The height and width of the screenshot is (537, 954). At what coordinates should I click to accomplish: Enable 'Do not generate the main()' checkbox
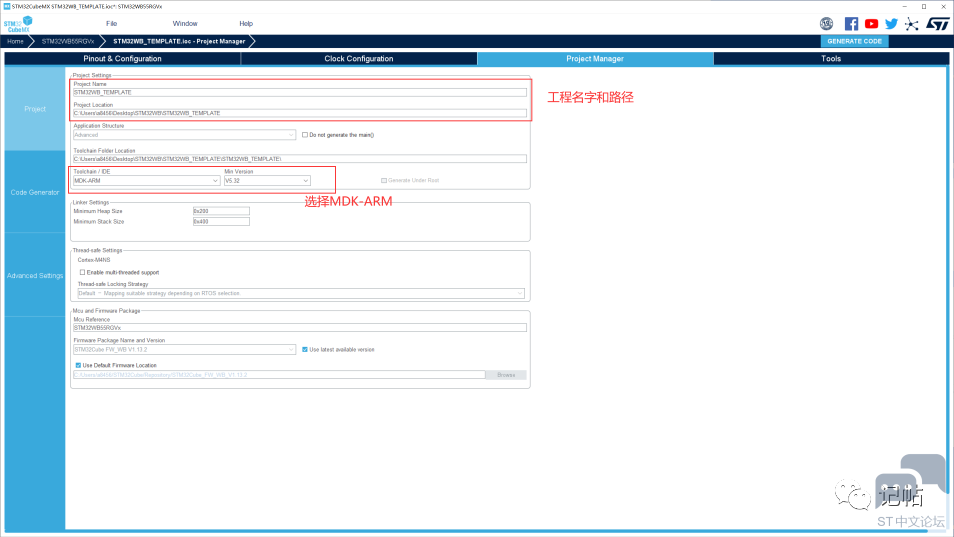(305, 135)
